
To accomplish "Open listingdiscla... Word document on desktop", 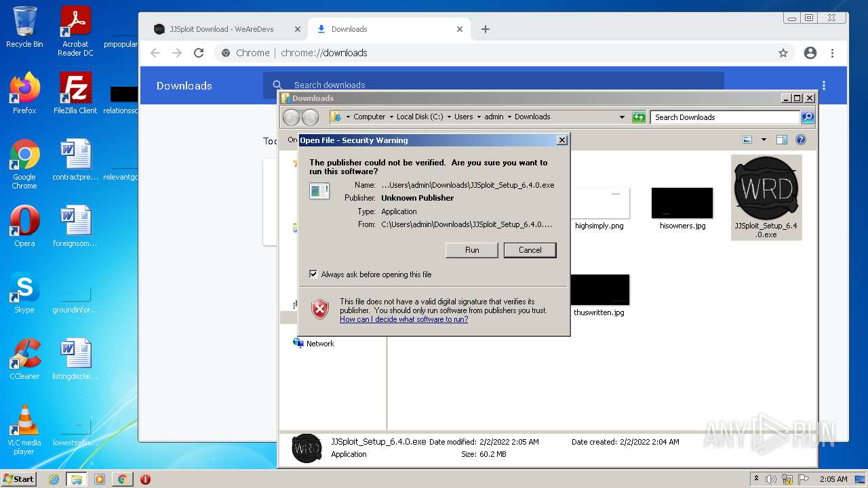I will (75, 359).
